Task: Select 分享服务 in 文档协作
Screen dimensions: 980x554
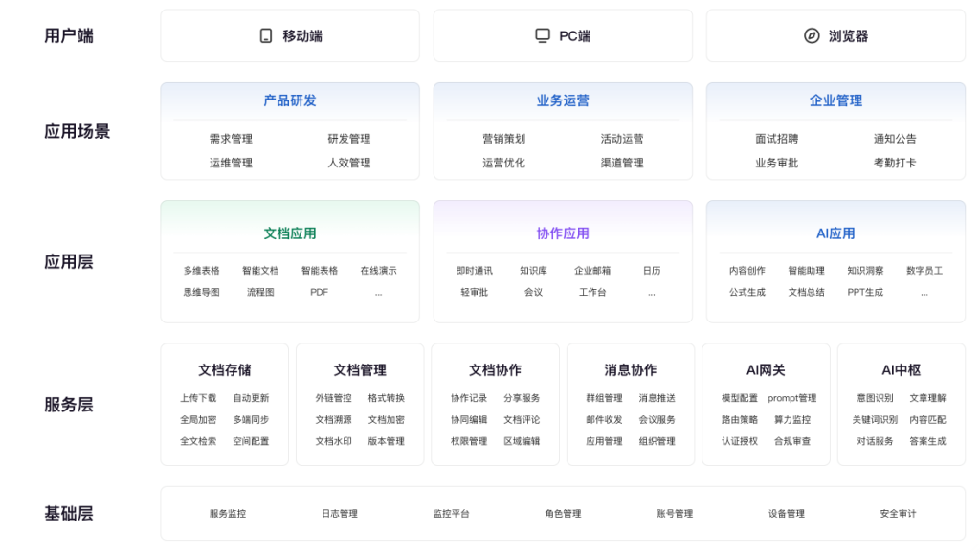Action: pyautogui.click(x=522, y=398)
